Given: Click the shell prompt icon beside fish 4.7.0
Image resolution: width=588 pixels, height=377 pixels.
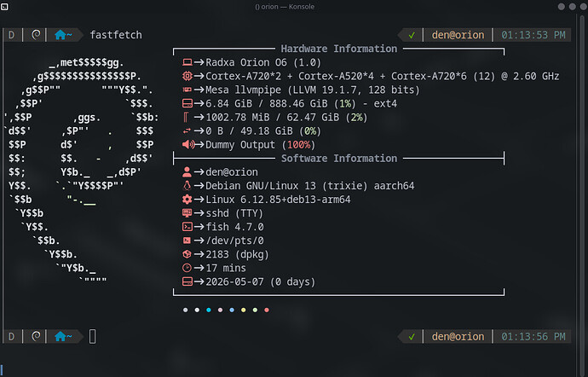Looking at the screenshot, I should (187, 227).
